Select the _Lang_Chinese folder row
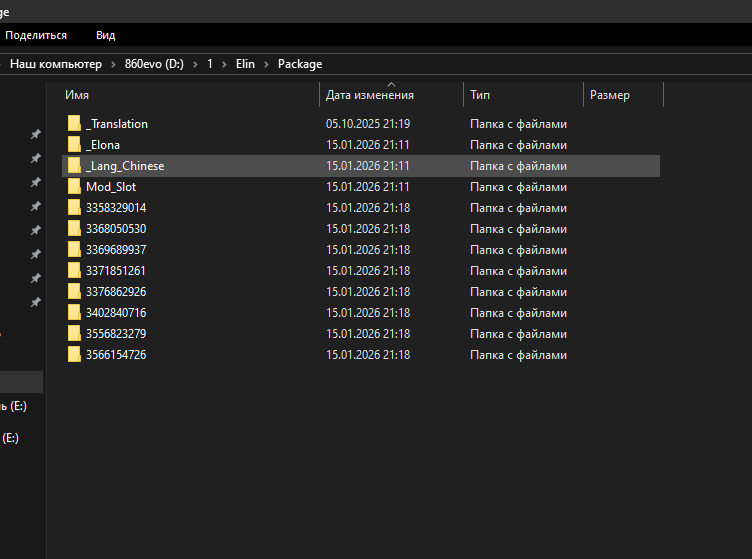 click(361, 166)
